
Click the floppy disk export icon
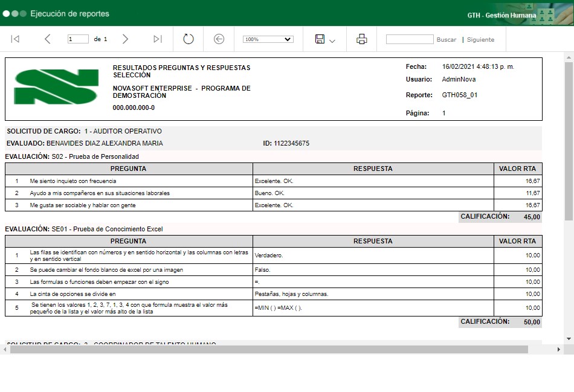click(320, 39)
